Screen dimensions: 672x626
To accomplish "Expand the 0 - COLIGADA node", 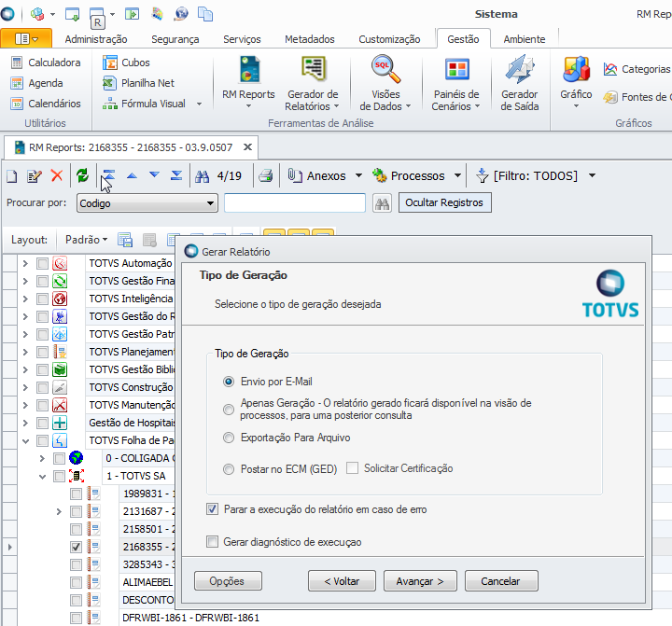I will pyautogui.click(x=42, y=458).
